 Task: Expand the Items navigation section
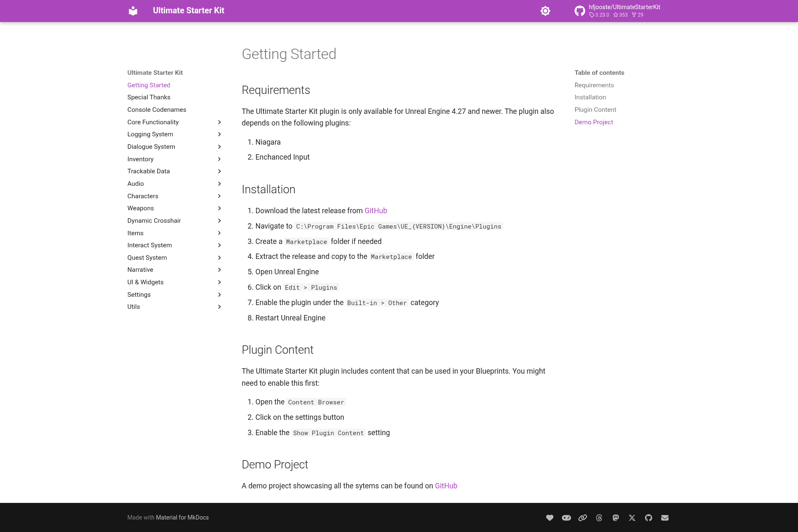[x=175, y=233]
